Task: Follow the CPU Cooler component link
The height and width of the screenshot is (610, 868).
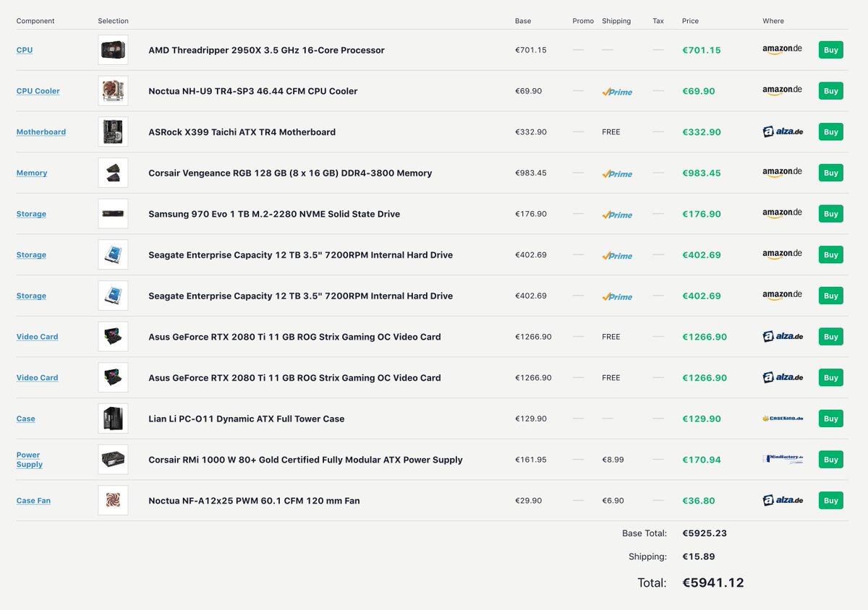Action: pos(38,91)
